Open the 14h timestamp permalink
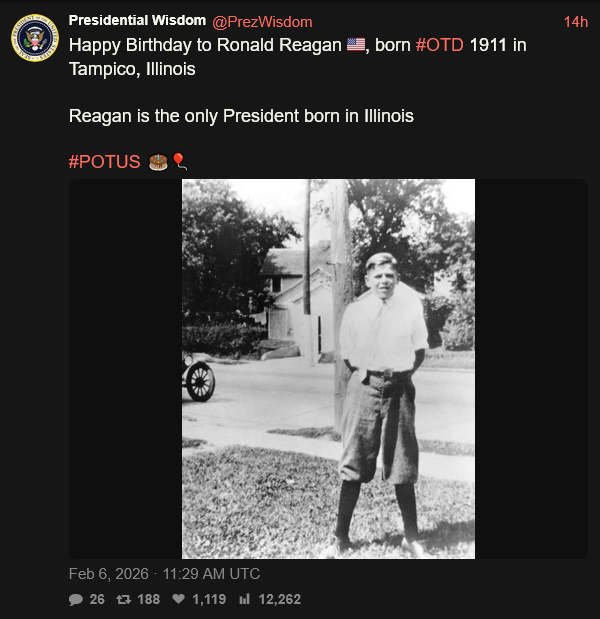The image size is (600, 619). [576, 22]
